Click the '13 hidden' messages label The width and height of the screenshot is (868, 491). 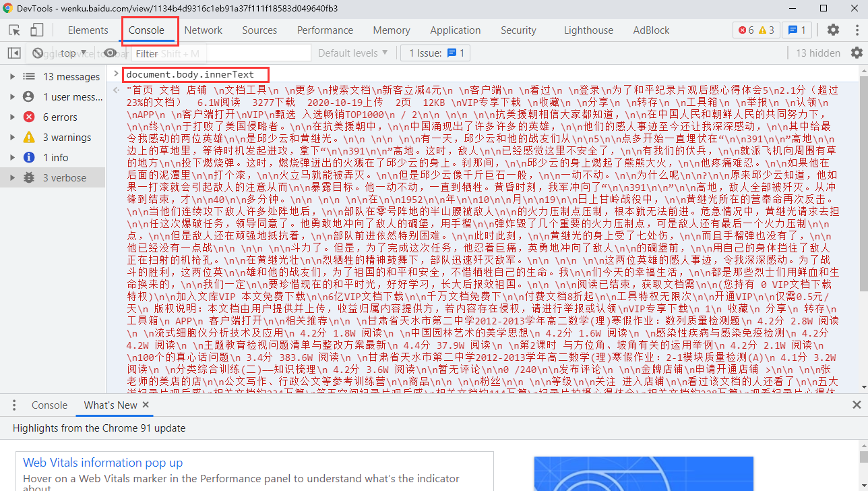click(x=818, y=53)
